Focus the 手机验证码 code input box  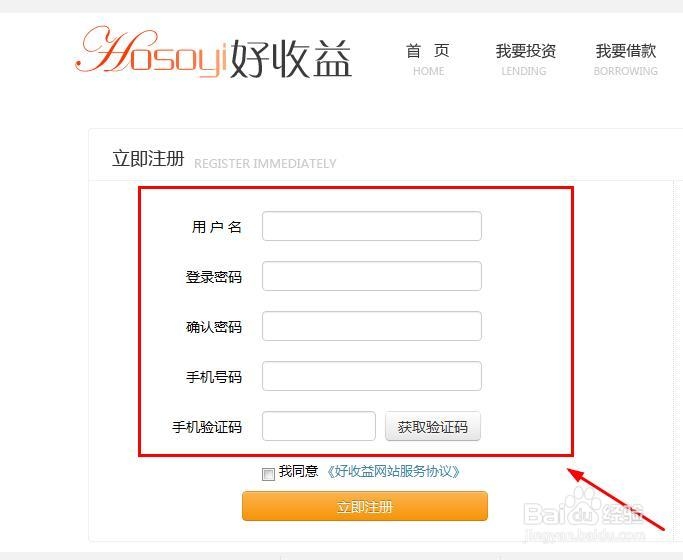coord(319,426)
